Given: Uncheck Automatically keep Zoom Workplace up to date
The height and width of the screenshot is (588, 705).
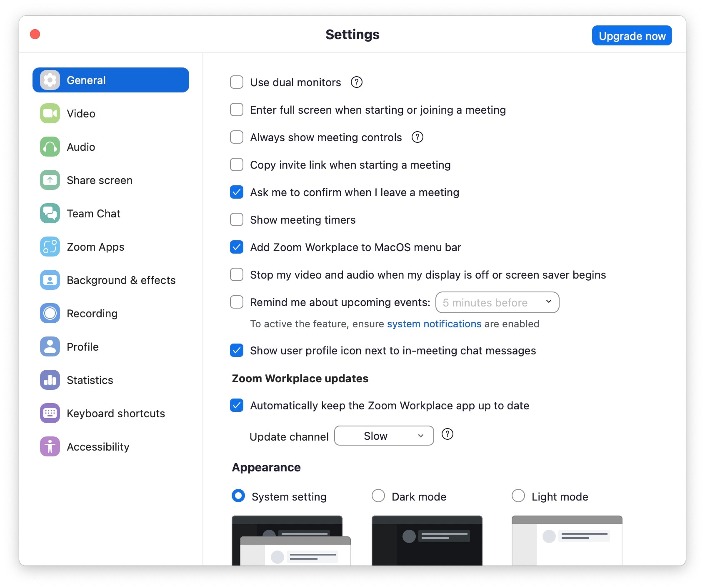Looking at the screenshot, I should 237,405.
